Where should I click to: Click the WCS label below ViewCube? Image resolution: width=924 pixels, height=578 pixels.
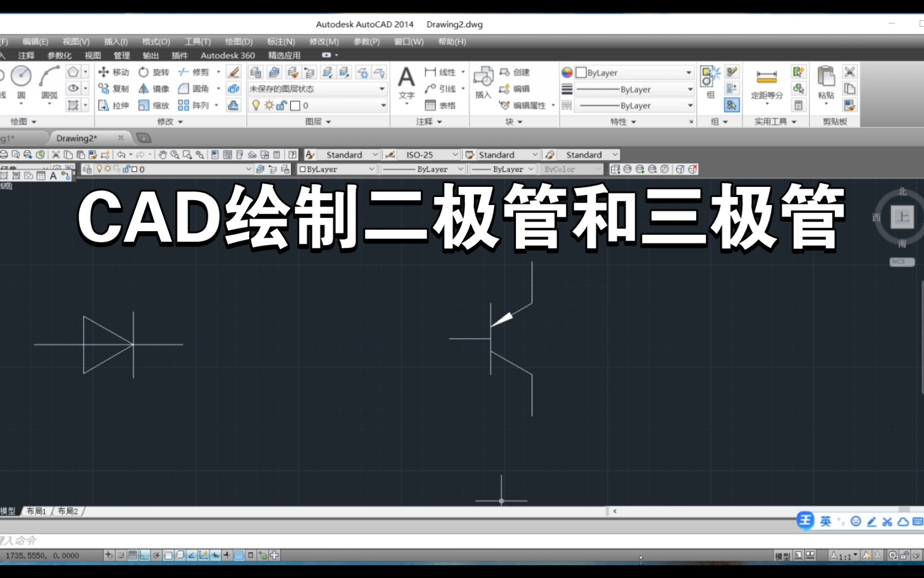click(x=902, y=262)
